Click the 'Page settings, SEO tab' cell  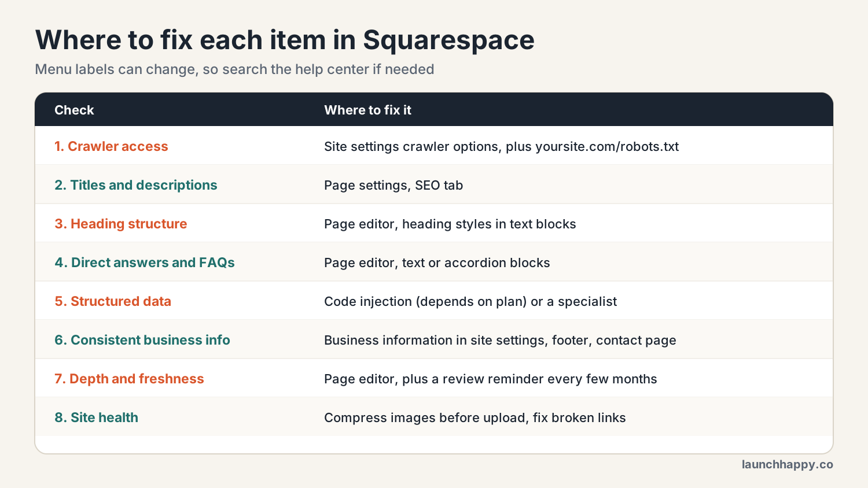[393, 185]
